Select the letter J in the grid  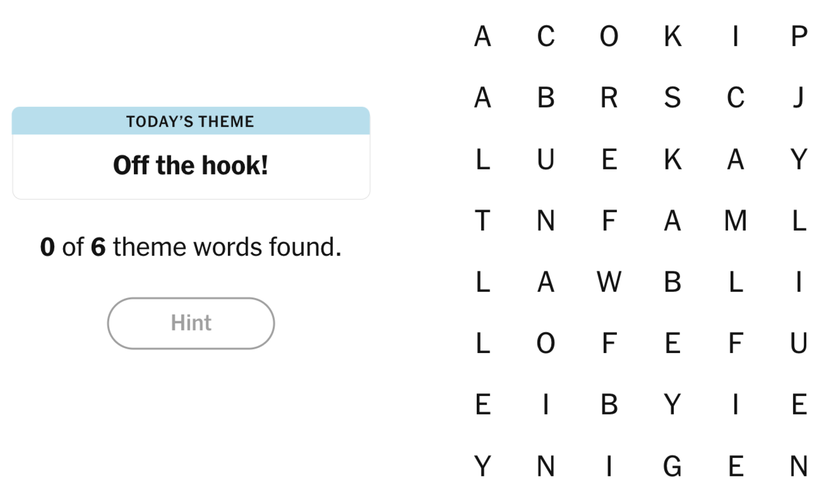(799, 97)
